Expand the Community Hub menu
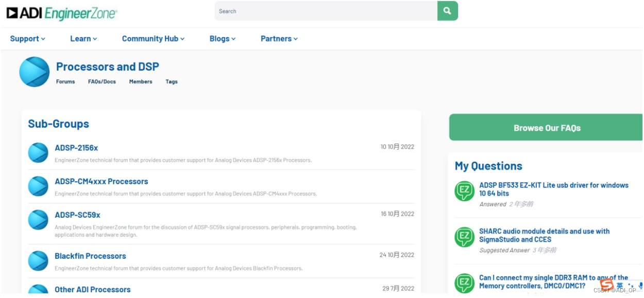The height and width of the screenshot is (298, 644). (153, 39)
